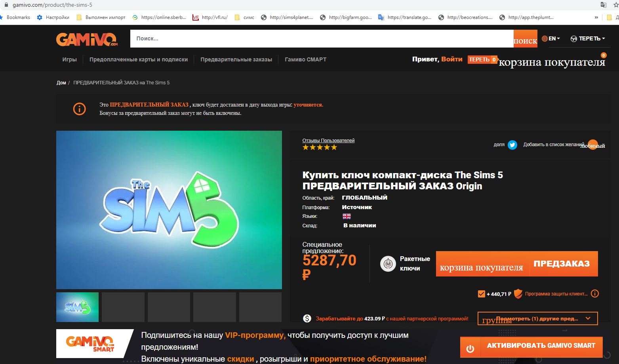The height and width of the screenshot is (364, 619).
Task: Expand the other offers dropdown
Action: tap(538, 318)
